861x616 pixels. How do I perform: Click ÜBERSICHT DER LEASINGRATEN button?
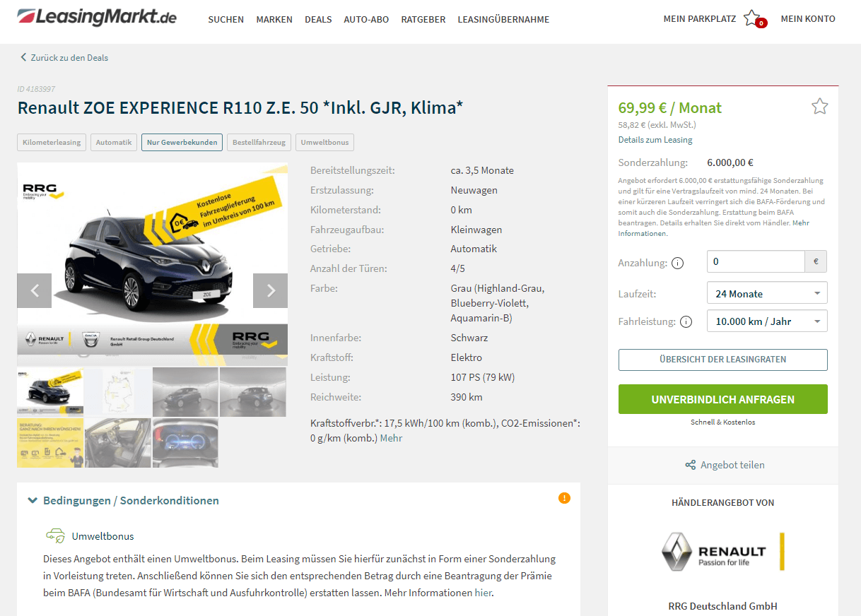pyautogui.click(x=723, y=360)
